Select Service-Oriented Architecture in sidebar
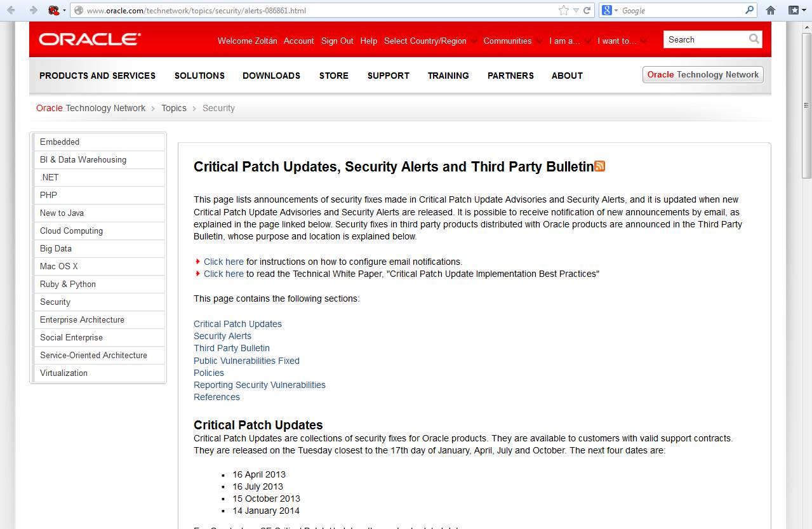The image size is (812, 529). (98, 355)
